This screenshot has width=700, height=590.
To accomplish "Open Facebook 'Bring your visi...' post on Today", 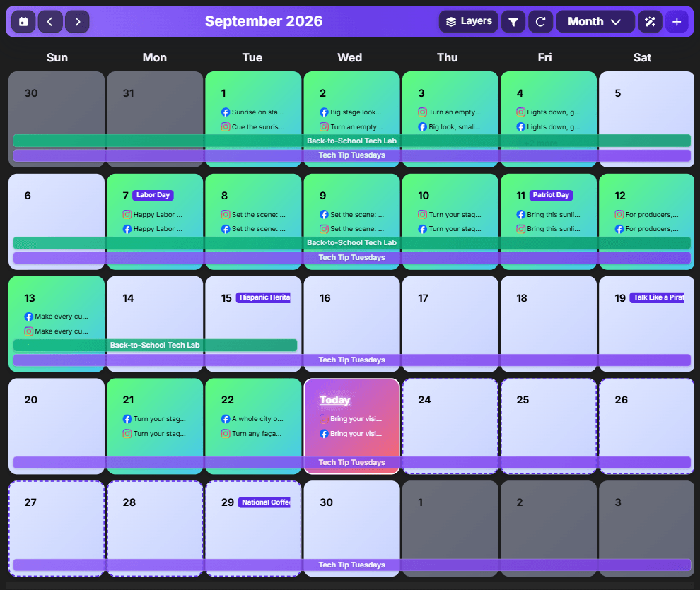I will (351, 433).
